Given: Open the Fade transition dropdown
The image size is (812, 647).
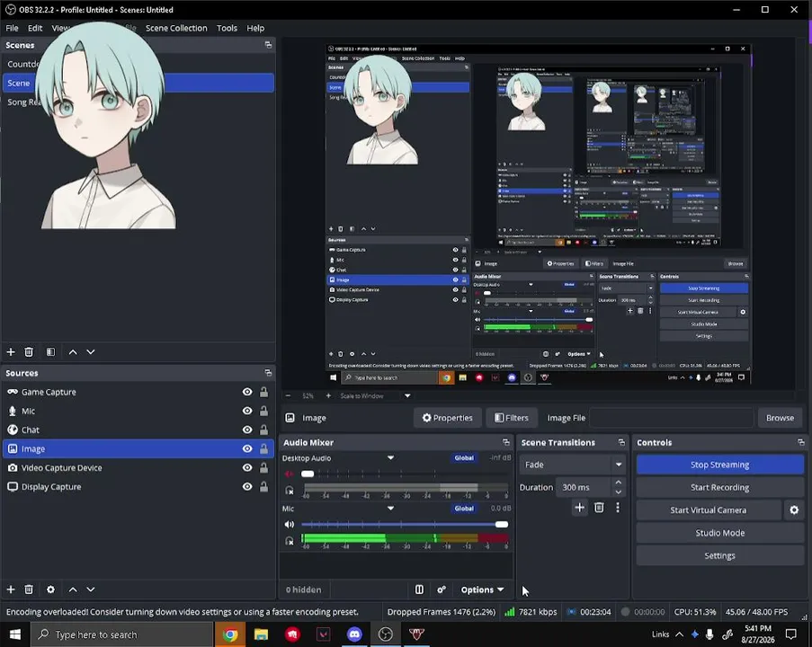Looking at the screenshot, I should pyautogui.click(x=573, y=465).
